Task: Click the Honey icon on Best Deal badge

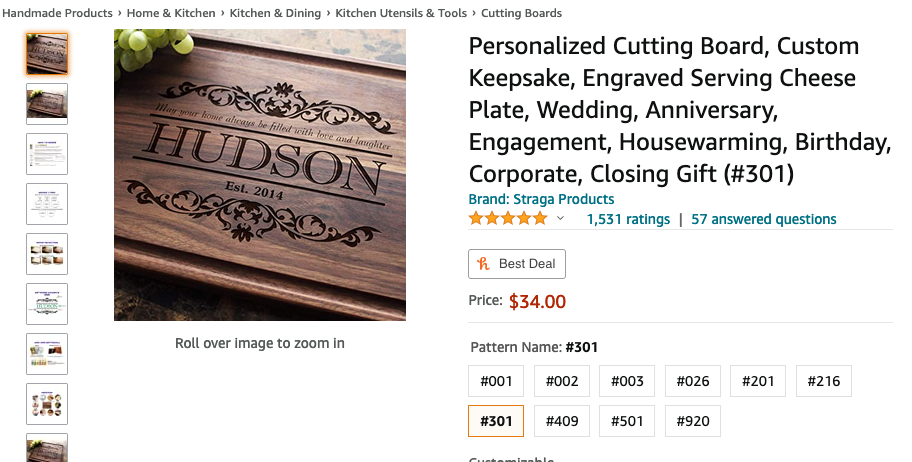Action: coord(484,264)
